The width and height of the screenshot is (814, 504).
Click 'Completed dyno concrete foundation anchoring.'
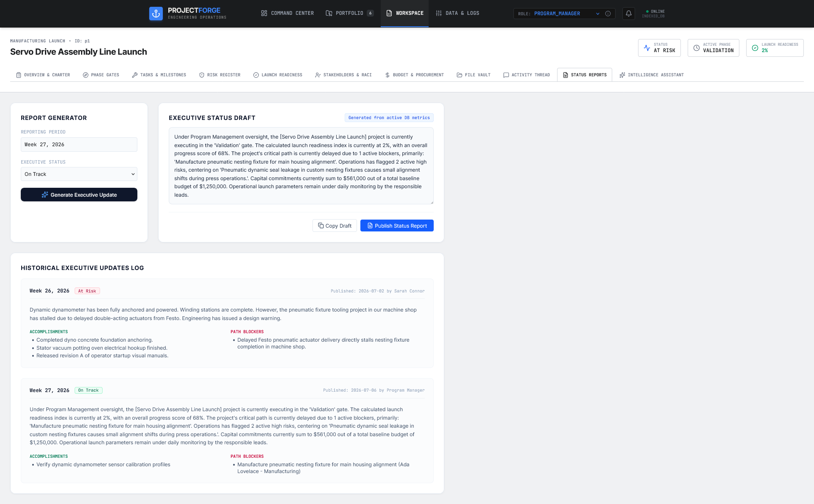pos(95,340)
